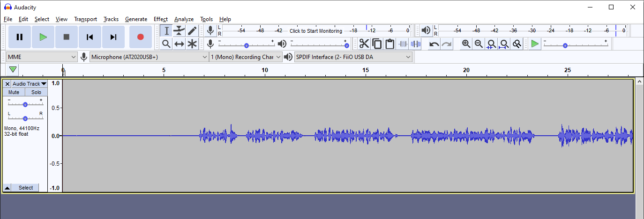Adjust the playback volume slider
The image size is (644, 219).
319,45
